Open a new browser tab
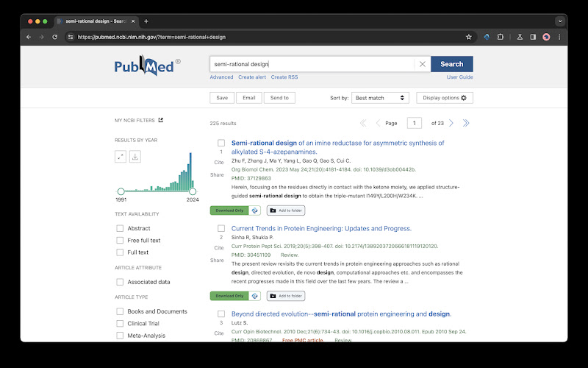This screenshot has height=368, width=588. [x=146, y=21]
